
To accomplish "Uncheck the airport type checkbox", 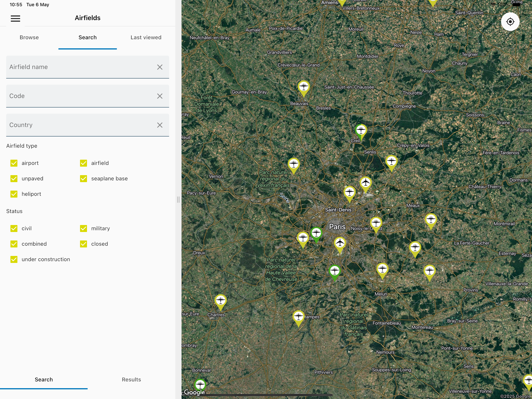I will point(14,163).
